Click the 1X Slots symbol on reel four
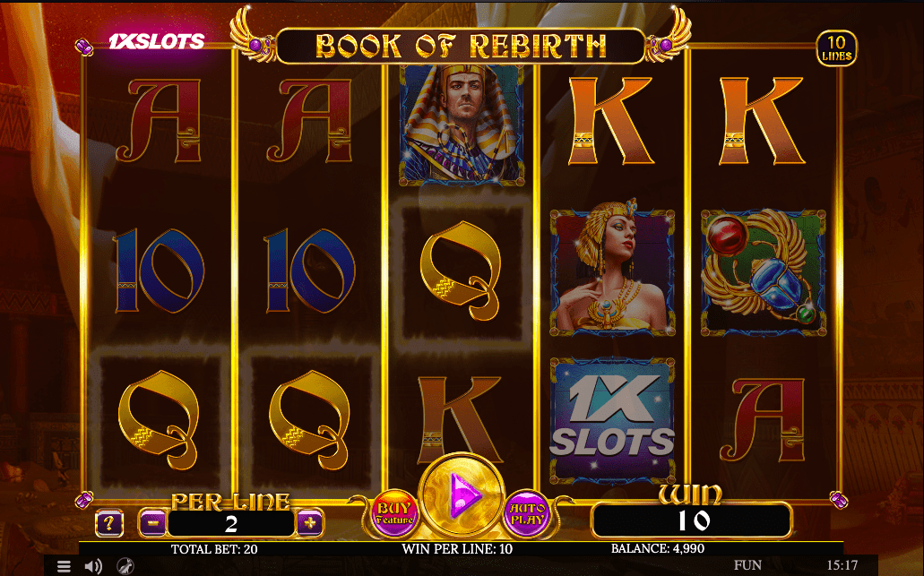 click(612, 419)
